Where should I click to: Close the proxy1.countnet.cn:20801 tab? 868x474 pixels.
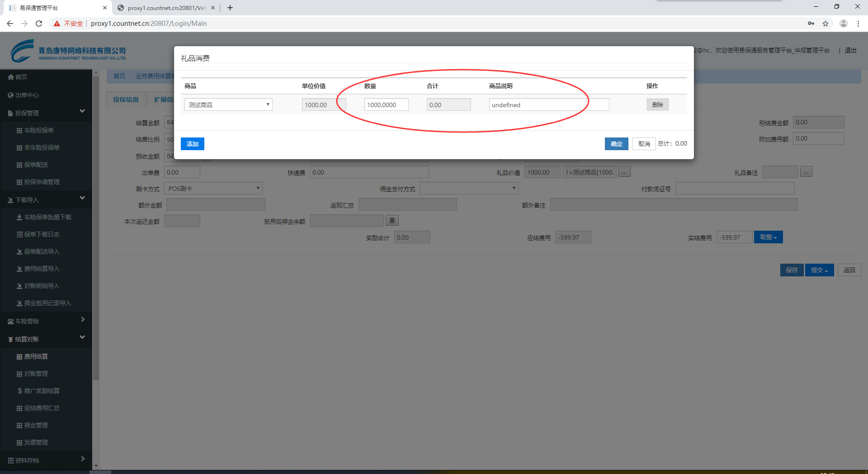pos(213,8)
